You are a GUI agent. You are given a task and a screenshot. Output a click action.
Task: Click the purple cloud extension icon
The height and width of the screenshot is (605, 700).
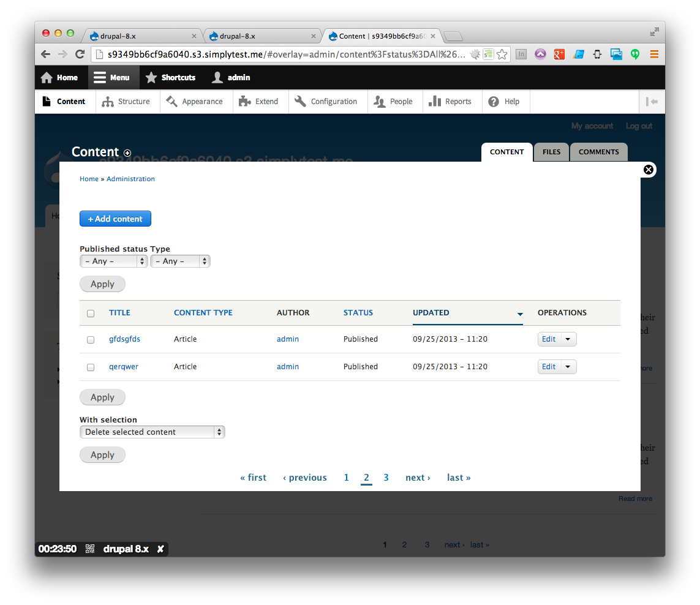pyautogui.click(x=540, y=54)
